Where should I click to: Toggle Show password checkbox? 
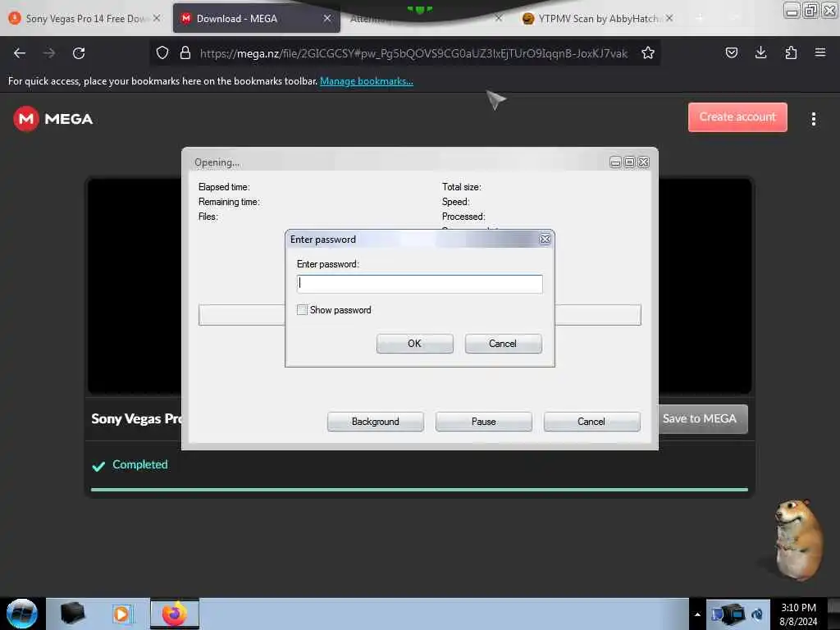(302, 309)
